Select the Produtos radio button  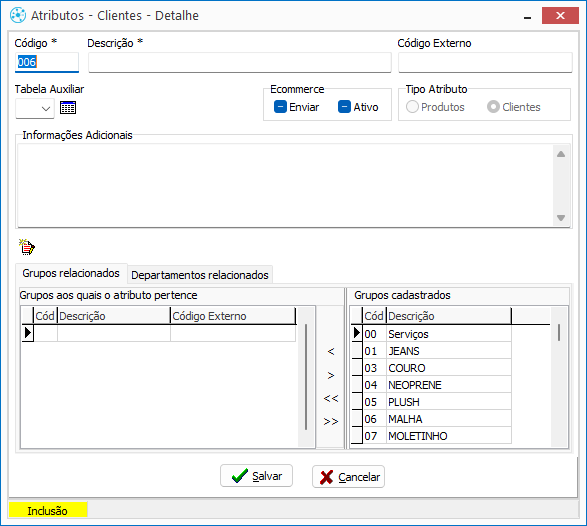click(412, 107)
